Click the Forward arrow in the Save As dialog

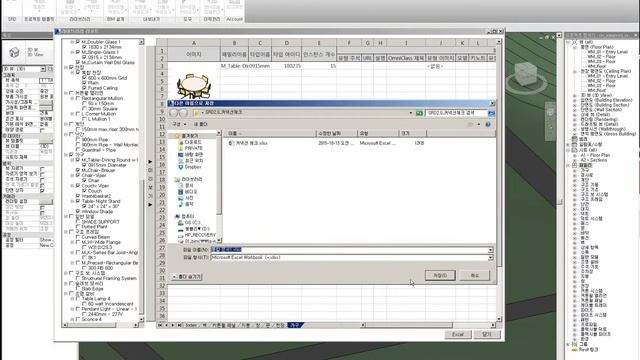[183, 113]
